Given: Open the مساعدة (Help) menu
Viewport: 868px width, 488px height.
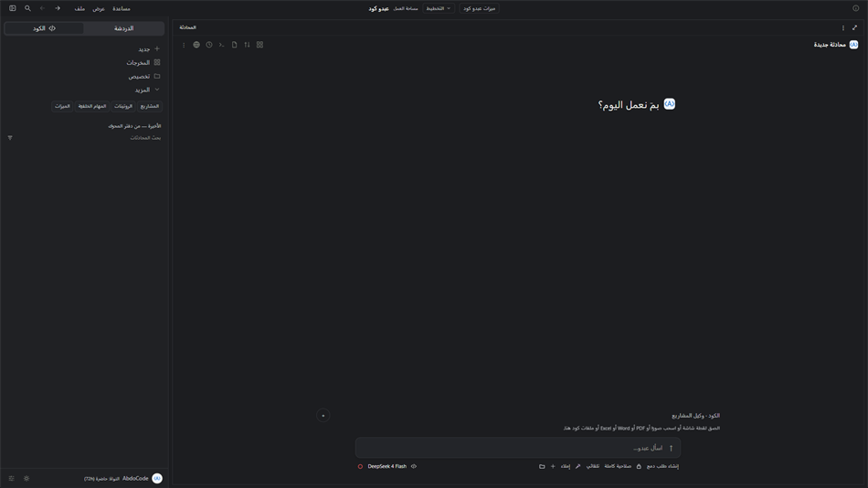Looking at the screenshot, I should point(122,9).
